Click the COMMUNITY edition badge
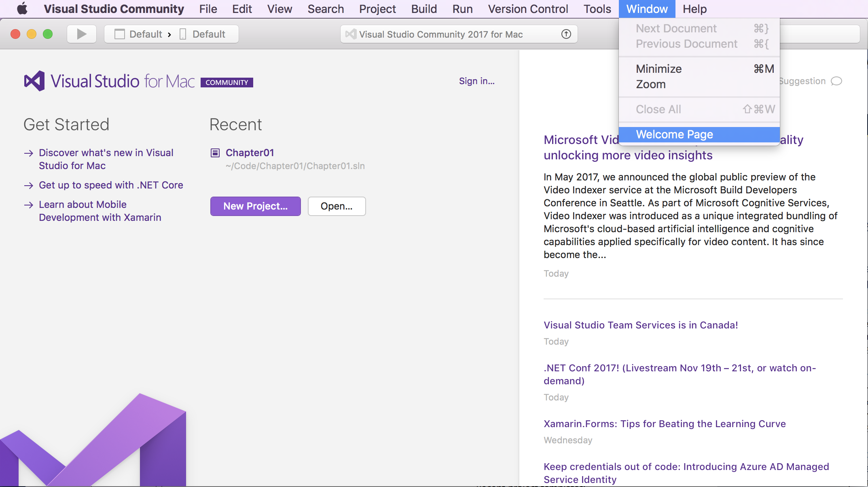 [227, 83]
